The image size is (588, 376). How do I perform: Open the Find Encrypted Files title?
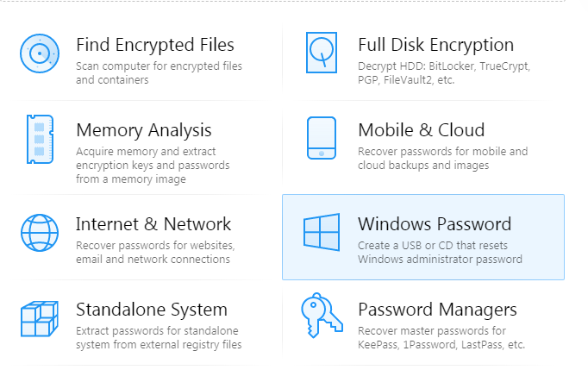tap(154, 45)
